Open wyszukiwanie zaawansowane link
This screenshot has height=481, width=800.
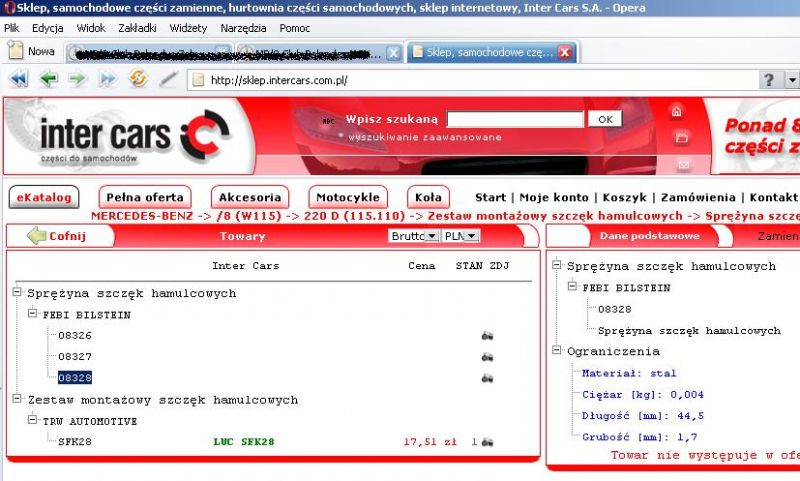pyautogui.click(x=424, y=137)
